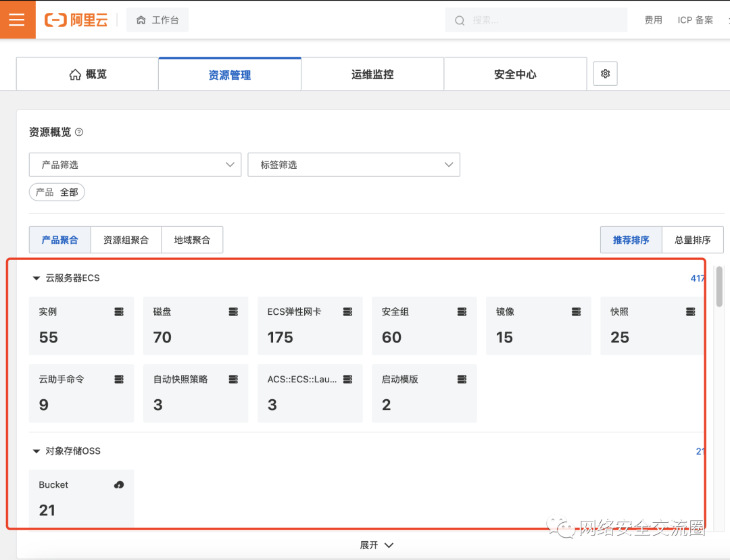The width and height of the screenshot is (730, 560).
Task: Click the search magnifier icon
Action: [x=460, y=20]
